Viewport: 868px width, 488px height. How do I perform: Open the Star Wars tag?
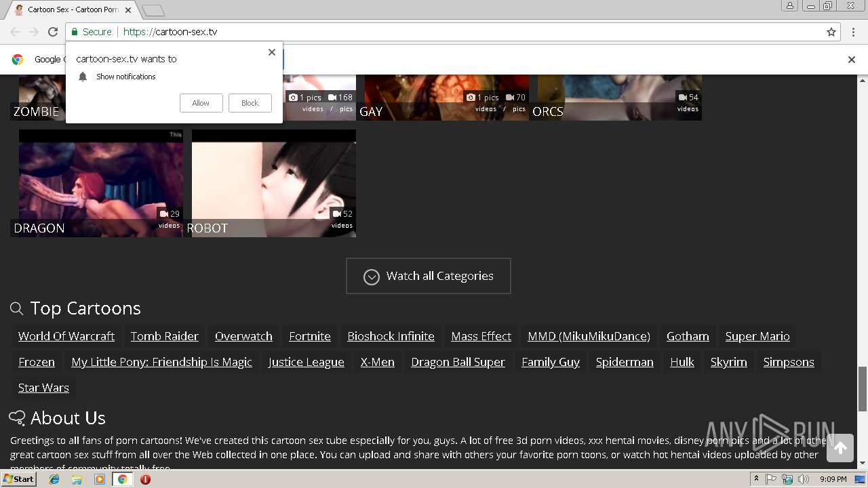pyautogui.click(x=43, y=388)
